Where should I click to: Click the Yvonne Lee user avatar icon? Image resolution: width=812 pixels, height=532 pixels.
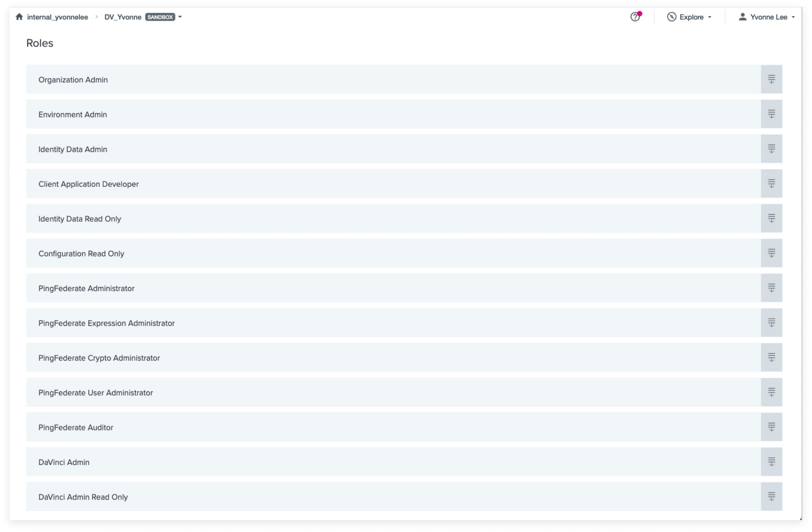click(742, 17)
